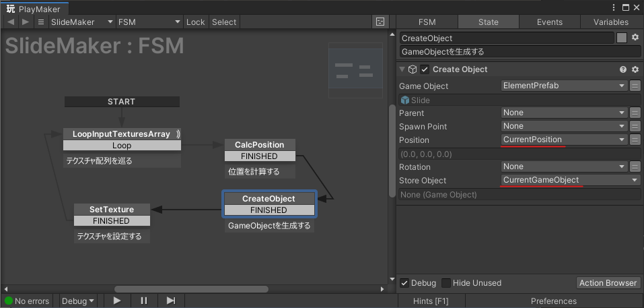Toggle the Debug checkbox
Image resolution: width=644 pixels, height=308 pixels.
coord(404,283)
